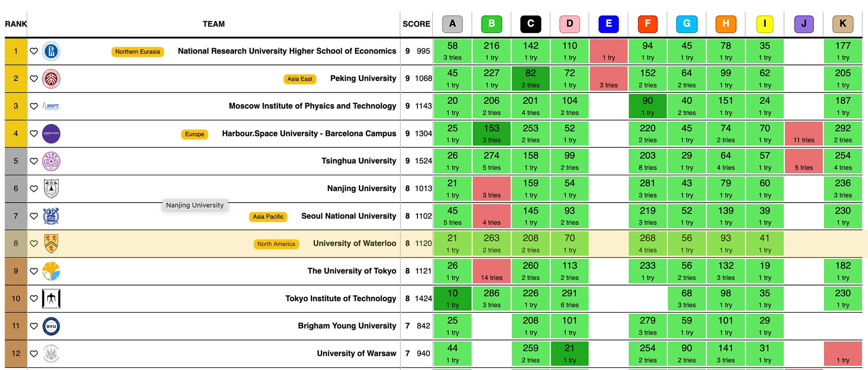Screen dimensions: 868x370
Task: Click Tsinghua's failed J cell 5 tries
Action: click(804, 161)
